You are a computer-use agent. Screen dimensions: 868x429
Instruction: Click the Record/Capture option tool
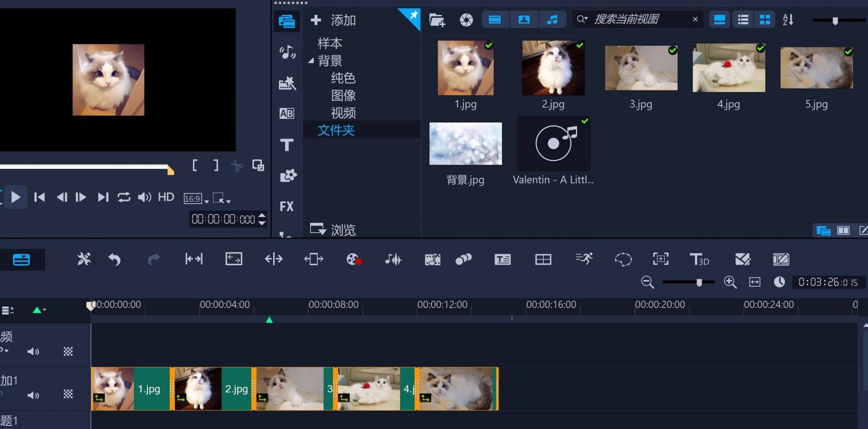[354, 259]
